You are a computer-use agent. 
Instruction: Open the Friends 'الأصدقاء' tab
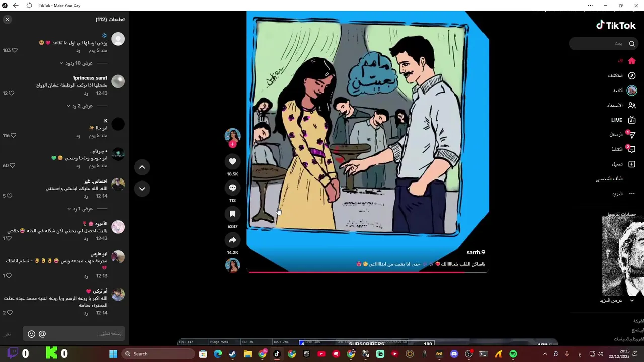pyautogui.click(x=621, y=105)
